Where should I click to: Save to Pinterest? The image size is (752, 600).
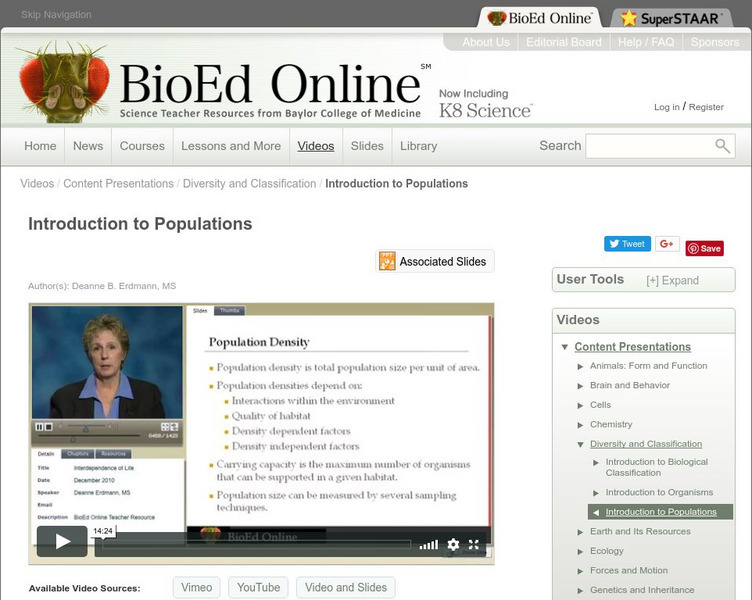tap(705, 248)
